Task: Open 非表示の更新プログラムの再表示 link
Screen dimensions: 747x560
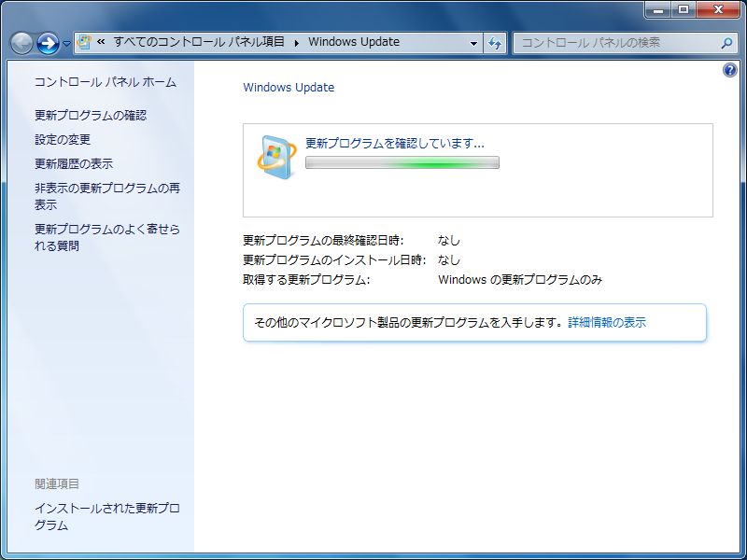Action: [x=107, y=196]
